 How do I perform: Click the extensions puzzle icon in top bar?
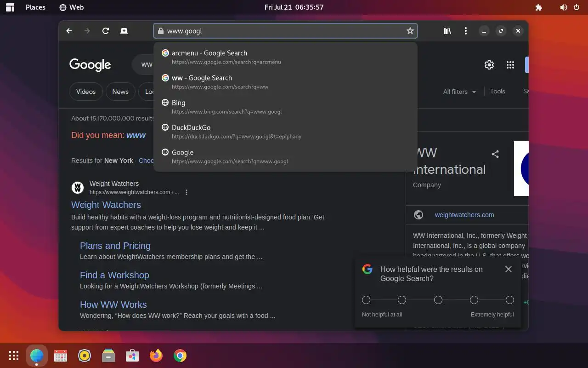click(539, 7)
